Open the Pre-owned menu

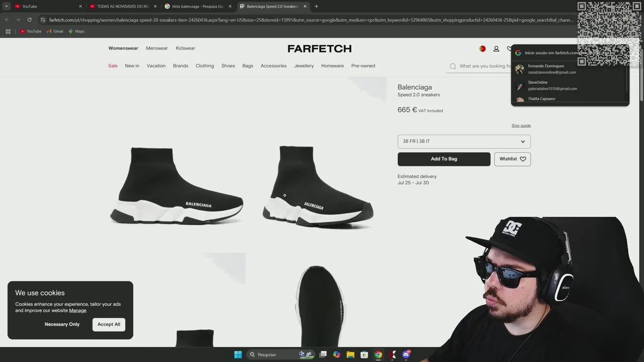point(363,66)
